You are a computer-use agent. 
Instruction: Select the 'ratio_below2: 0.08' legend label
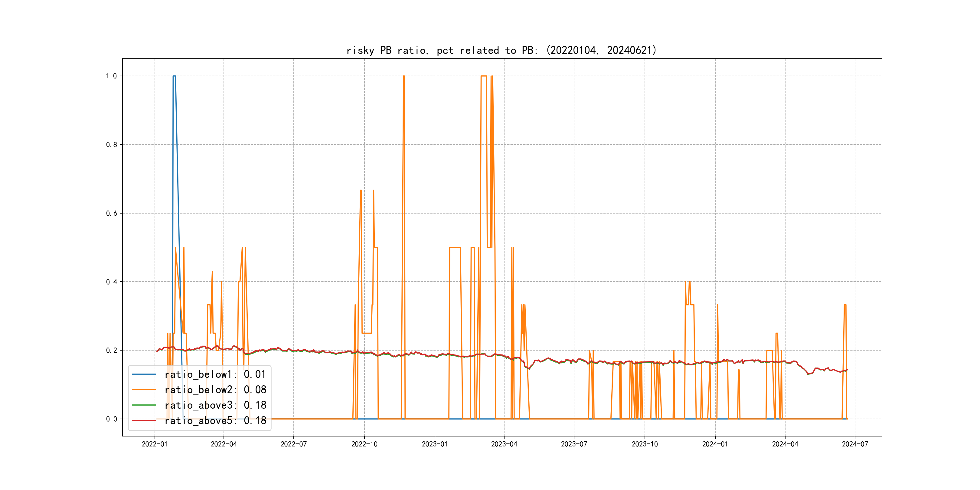point(215,390)
